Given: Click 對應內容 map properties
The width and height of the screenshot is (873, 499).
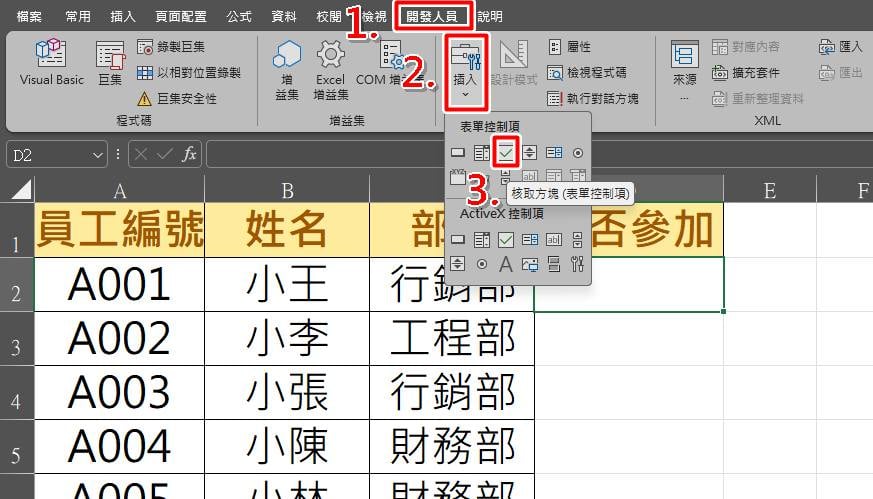Looking at the screenshot, I should coord(746,47).
